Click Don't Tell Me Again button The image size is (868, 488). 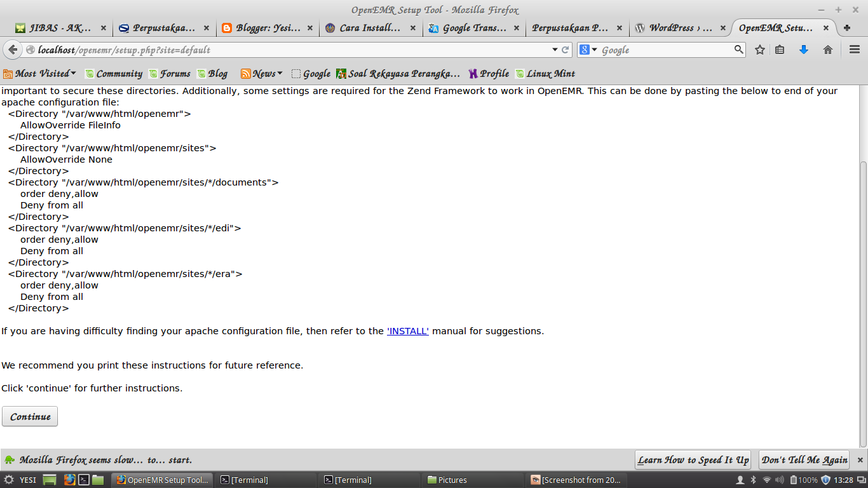click(x=804, y=460)
